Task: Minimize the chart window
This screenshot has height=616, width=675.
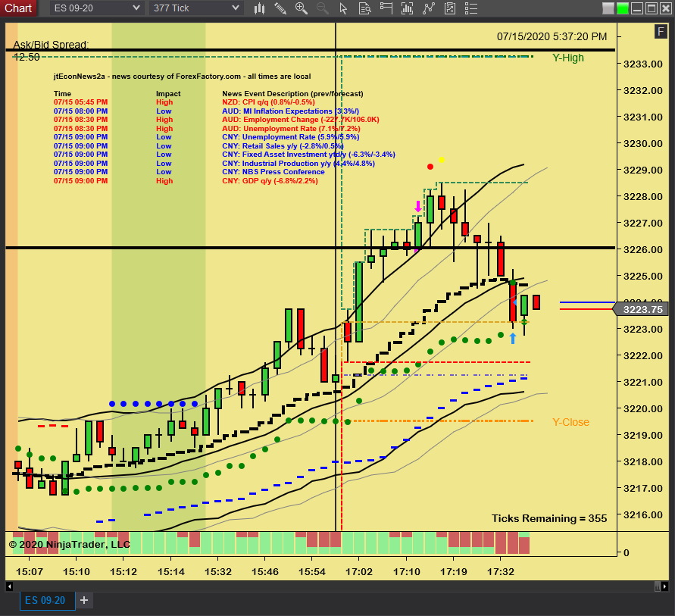Action: 638,8
